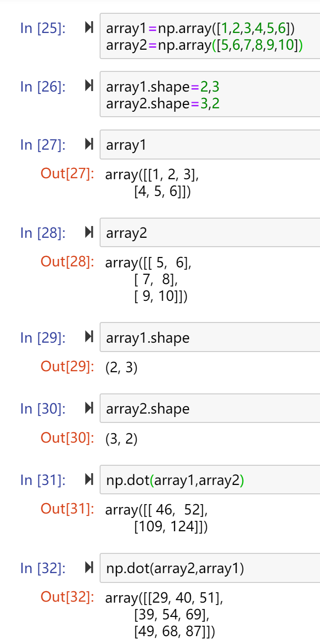Click run icon for array2.shape cell
This screenshot has width=320, height=644.
[89, 408]
